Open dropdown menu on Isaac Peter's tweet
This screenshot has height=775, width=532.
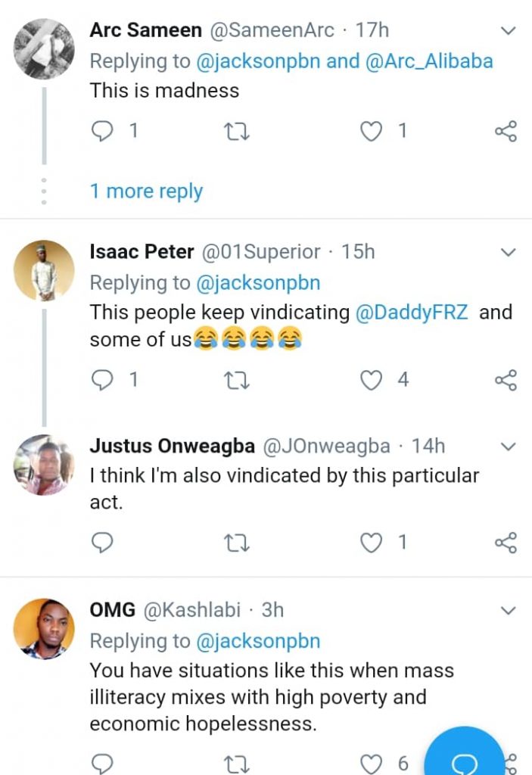coord(509,252)
